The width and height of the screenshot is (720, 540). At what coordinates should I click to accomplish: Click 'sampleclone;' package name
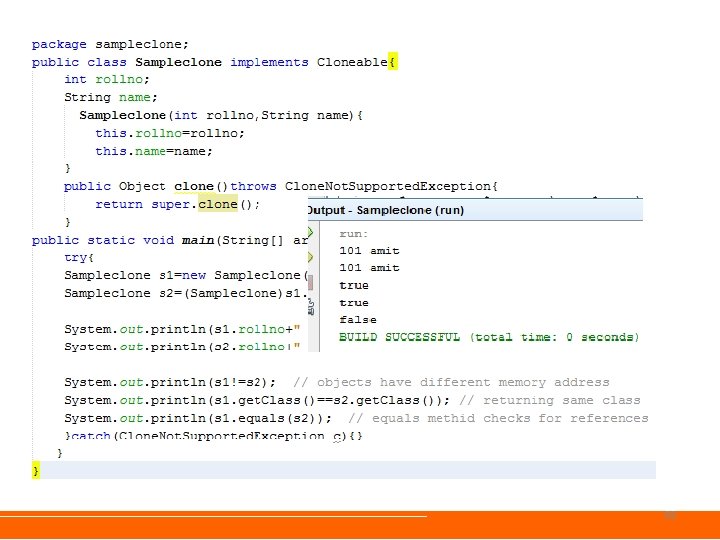coord(142,45)
